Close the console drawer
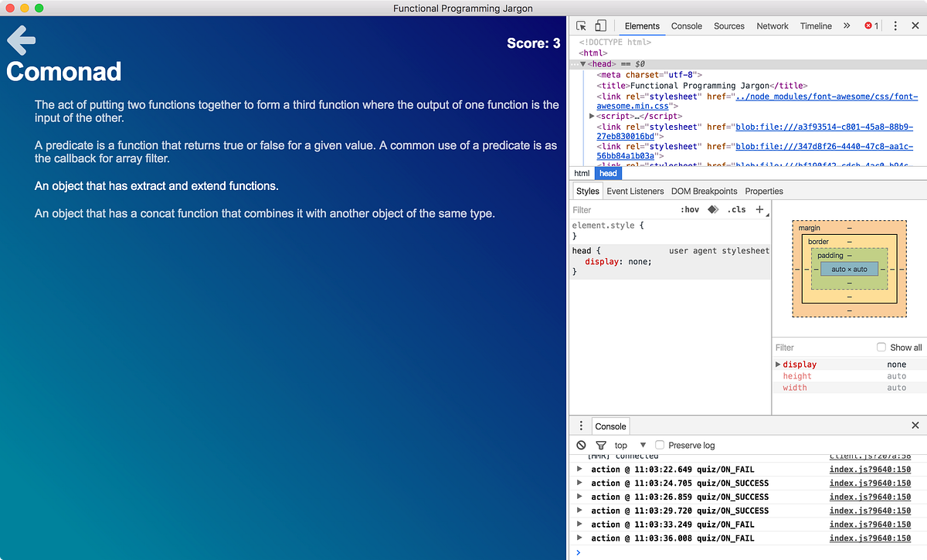 tap(915, 426)
